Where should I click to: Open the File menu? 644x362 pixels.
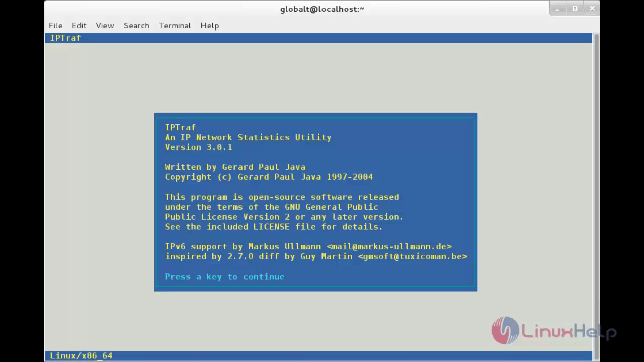click(x=55, y=25)
